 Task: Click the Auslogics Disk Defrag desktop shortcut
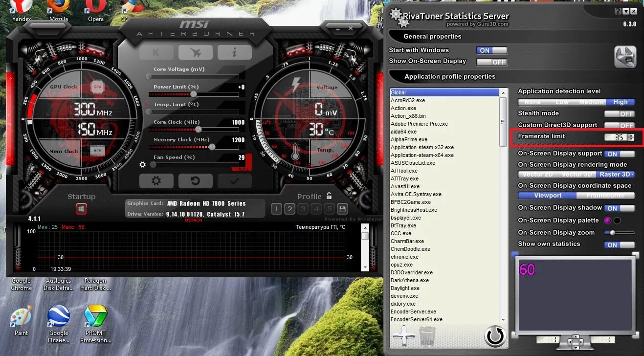click(x=58, y=284)
